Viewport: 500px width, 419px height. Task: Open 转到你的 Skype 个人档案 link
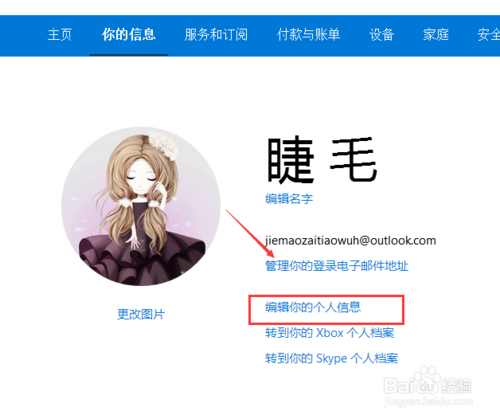(332, 358)
